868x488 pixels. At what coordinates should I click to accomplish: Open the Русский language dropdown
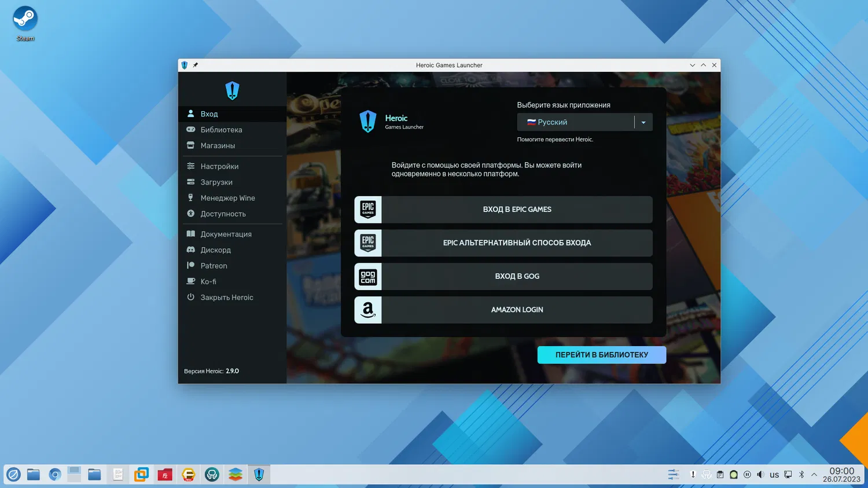click(584, 122)
